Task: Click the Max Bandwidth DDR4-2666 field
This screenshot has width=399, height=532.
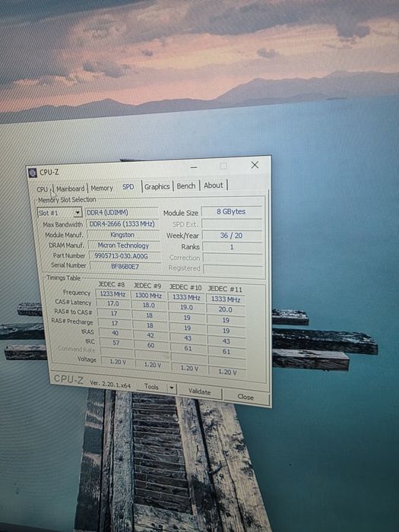Action: coord(122,224)
